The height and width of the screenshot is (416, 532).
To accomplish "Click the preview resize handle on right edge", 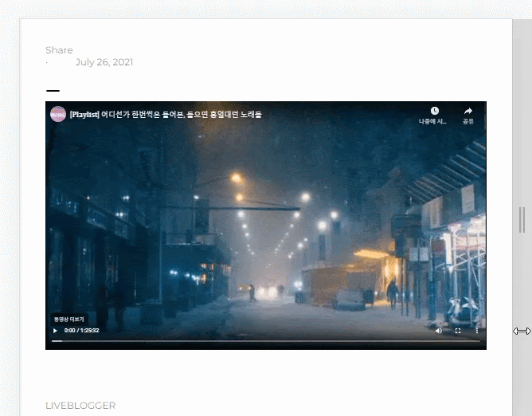I will pyautogui.click(x=522, y=220).
